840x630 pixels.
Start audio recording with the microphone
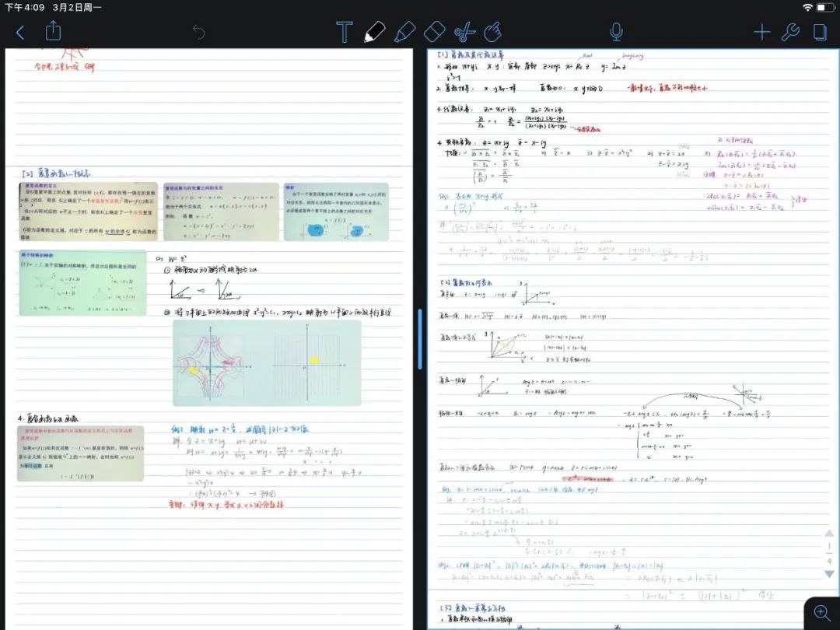click(x=616, y=32)
